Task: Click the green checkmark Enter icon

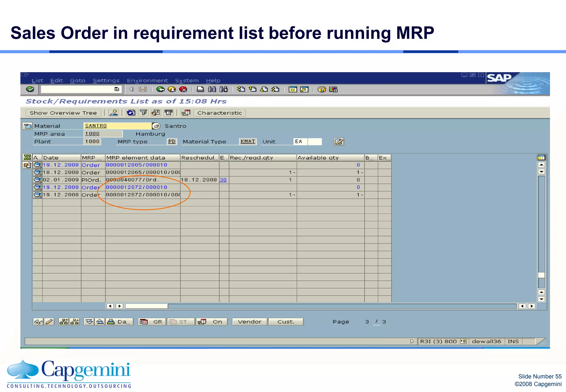Action: click(x=30, y=89)
